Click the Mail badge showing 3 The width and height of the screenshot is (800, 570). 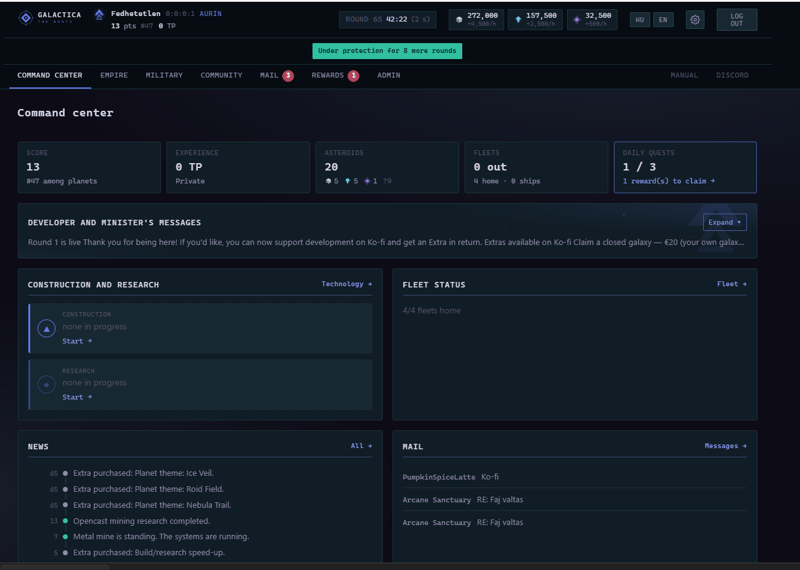point(288,76)
